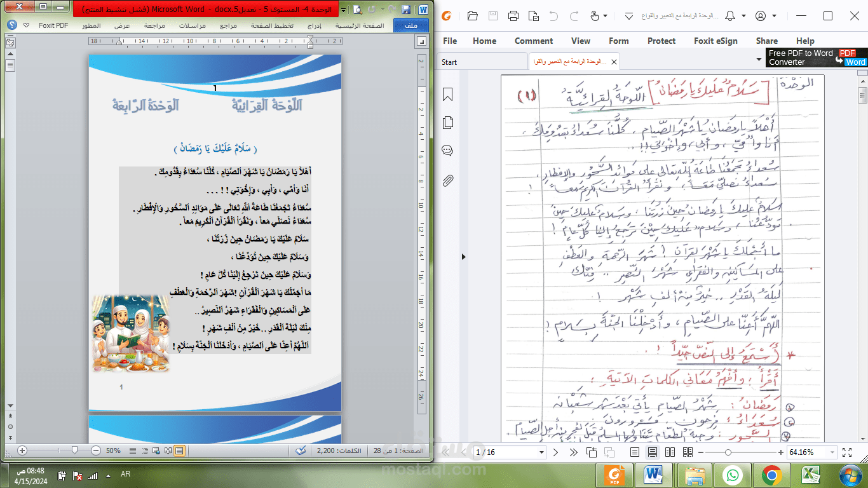Select the Hand tool in Foxit
The image size is (868, 488).
click(594, 16)
